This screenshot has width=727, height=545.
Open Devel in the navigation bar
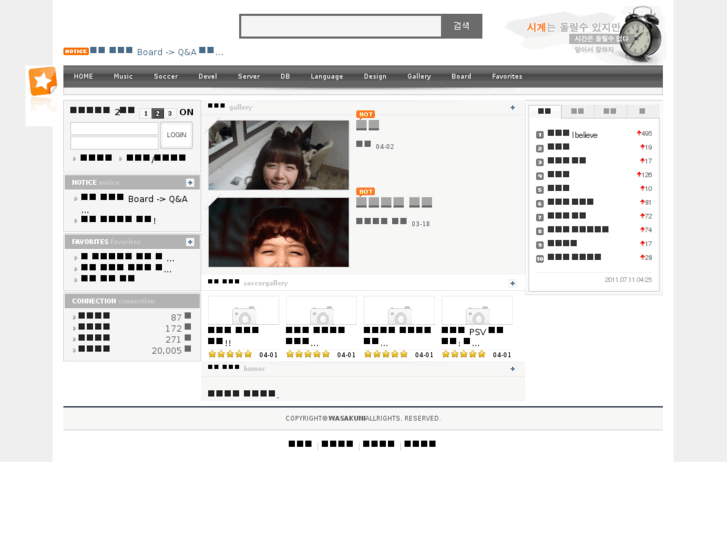click(208, 77)
